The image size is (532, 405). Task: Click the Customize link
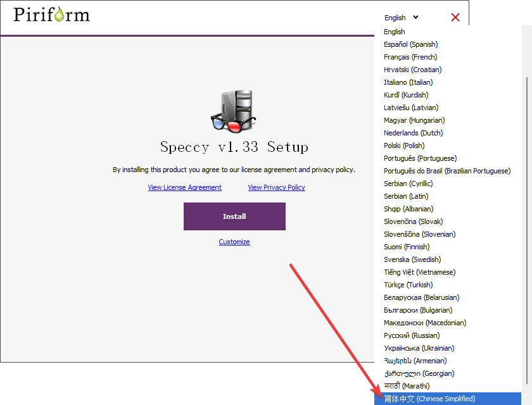[x=234, y=242]
